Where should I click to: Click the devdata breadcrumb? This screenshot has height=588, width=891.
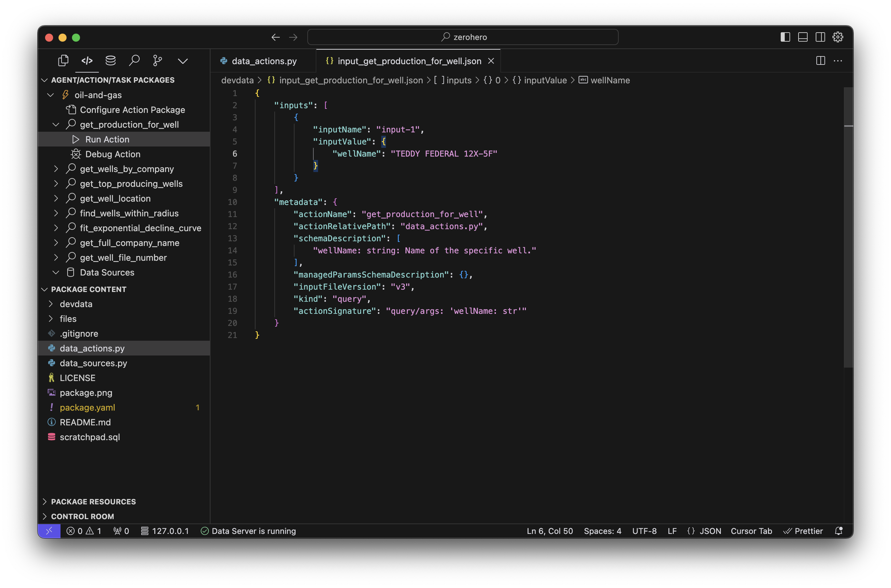click(x=237, y=80)
